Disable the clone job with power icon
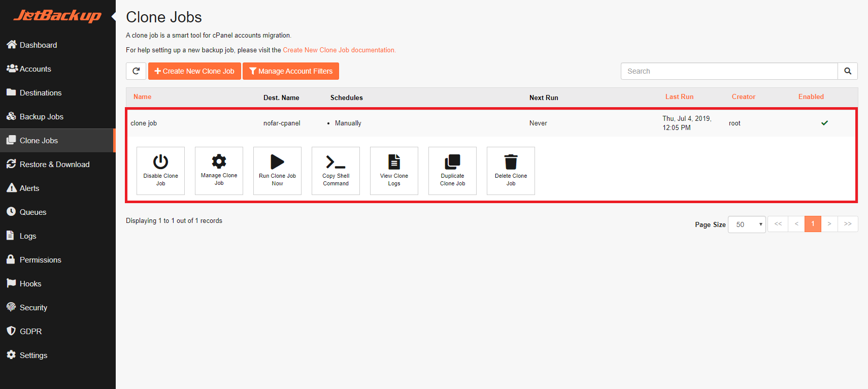Image resolution: width=868 pixels, height=389 pixels. 160,171
